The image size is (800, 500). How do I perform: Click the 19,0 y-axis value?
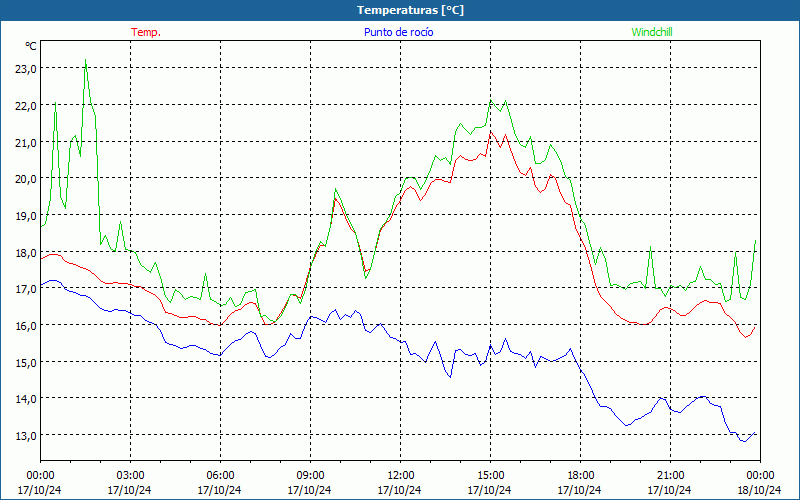click(x=26, y=215)
